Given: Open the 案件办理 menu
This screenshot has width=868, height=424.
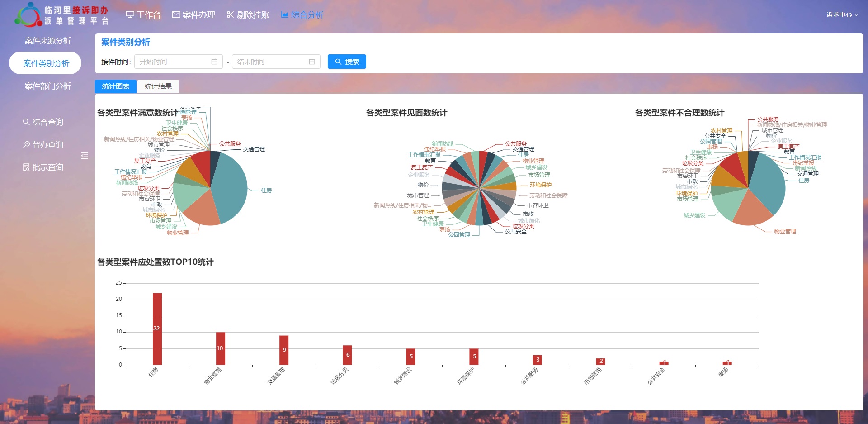Looking at the screenshot, I should pyautogui.click(x=193, y=14).
